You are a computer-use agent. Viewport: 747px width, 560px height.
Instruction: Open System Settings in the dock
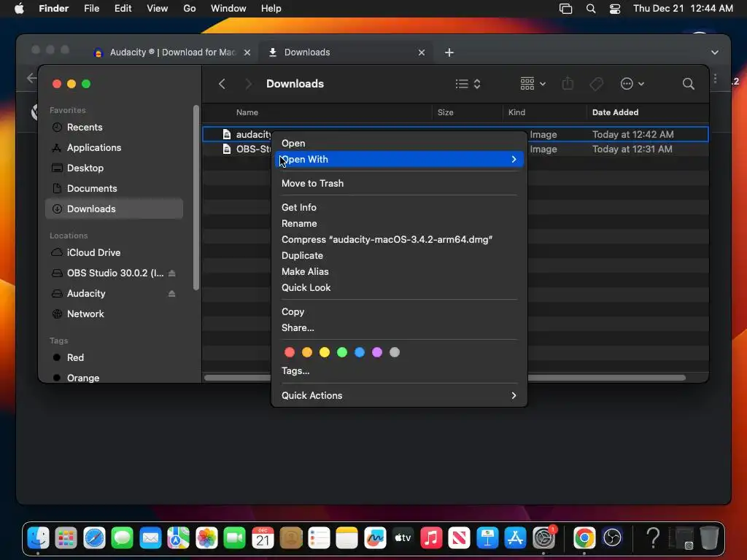point(543,538)
